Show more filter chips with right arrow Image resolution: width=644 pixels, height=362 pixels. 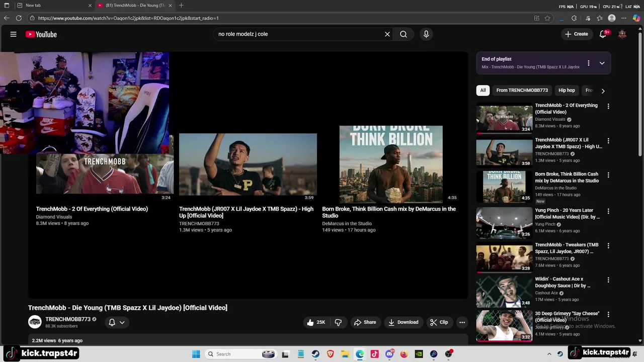[x=603, y=91]
